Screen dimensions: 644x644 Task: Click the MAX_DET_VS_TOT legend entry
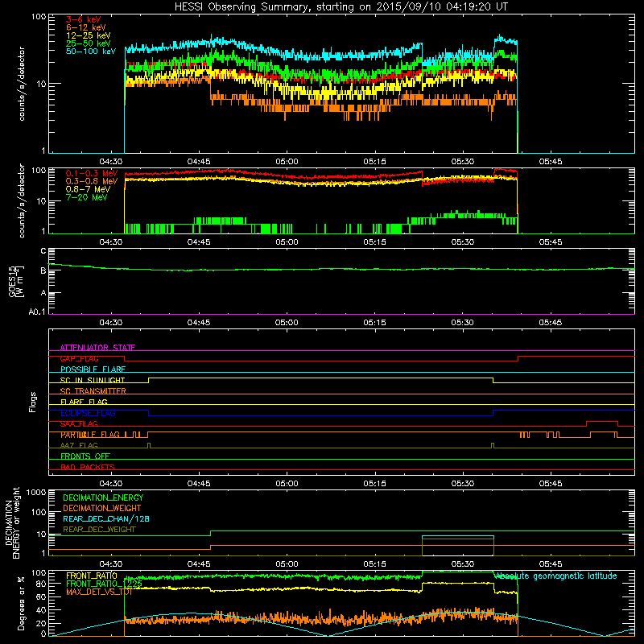[99, 592]
